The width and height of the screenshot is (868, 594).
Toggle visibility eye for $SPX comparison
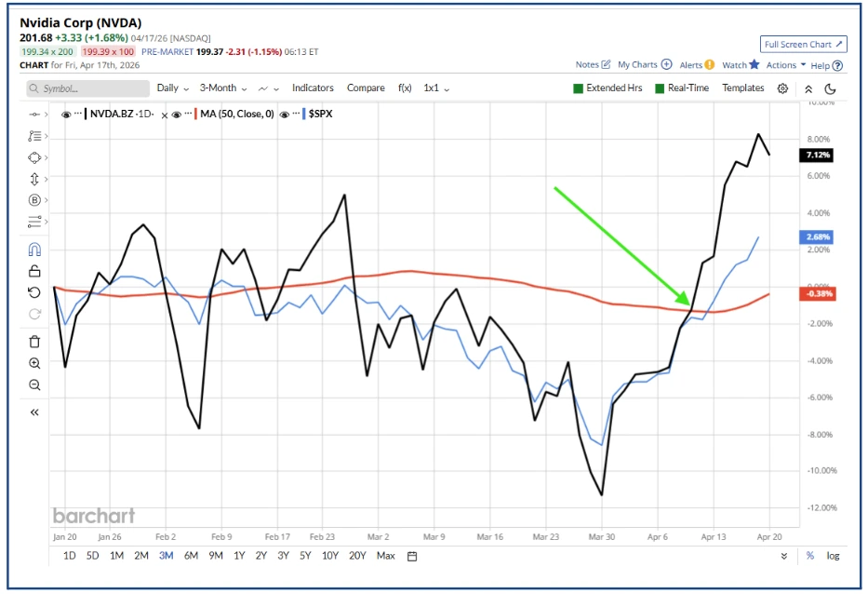pos(285,115)
